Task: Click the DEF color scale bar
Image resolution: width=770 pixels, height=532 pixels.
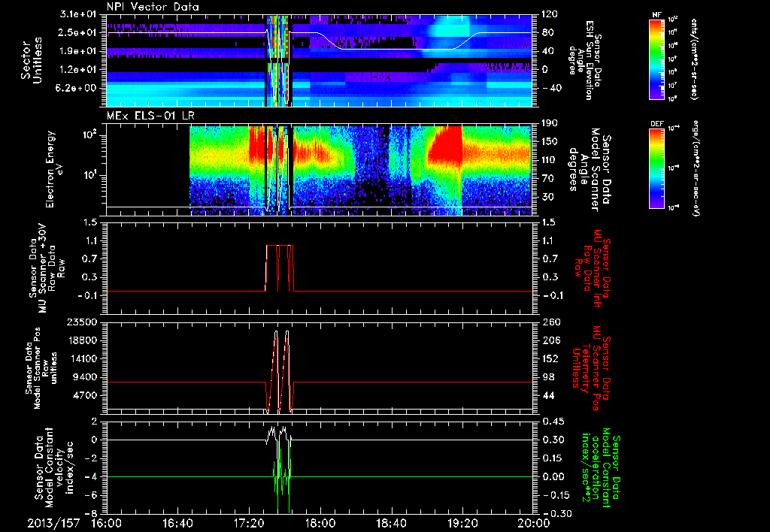Action: pyautogui.click(x=657, y=168)
